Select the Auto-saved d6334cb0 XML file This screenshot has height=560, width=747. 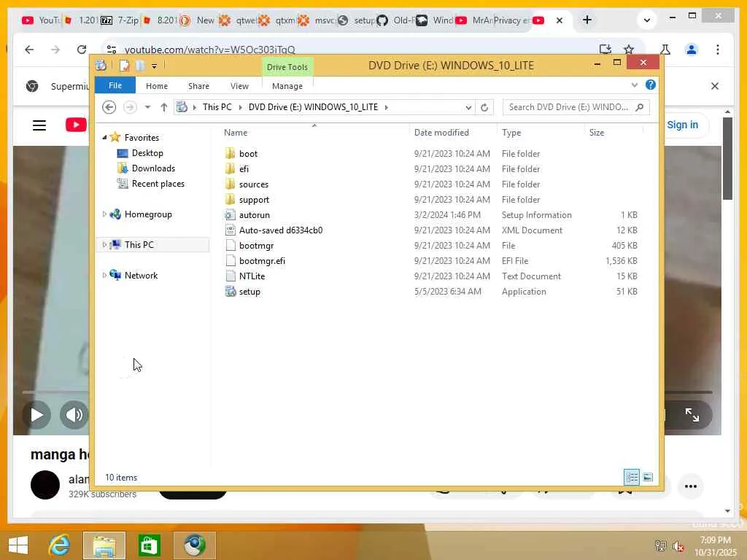pos(281,230)
